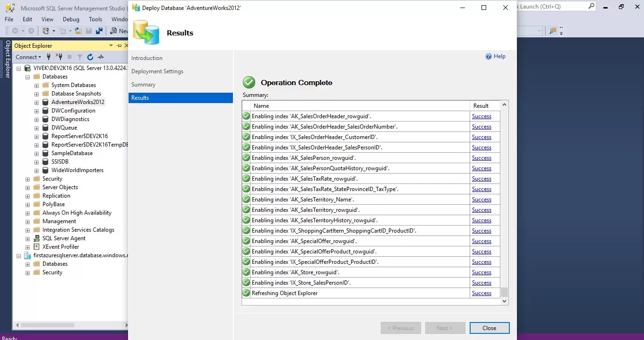Pin the Object Explorer panel via pushpin icon
Image resolution: width=644 pixels, height=340 pixels.
(119, 45)
